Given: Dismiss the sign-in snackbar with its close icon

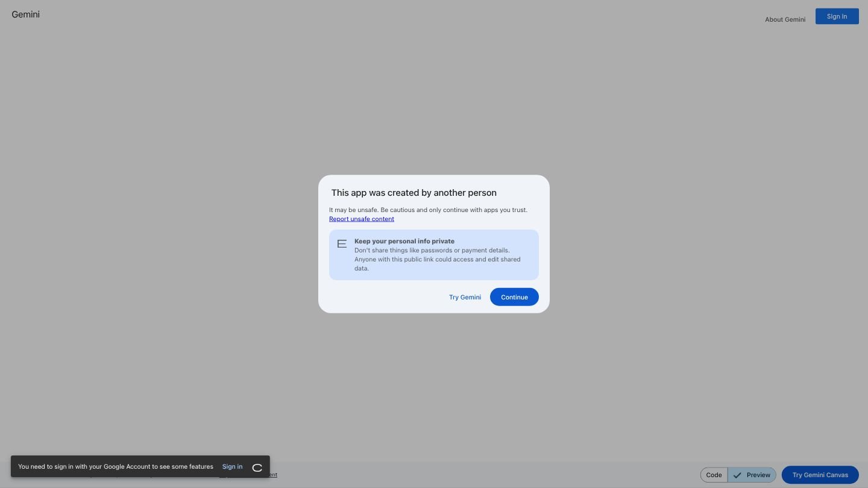Looking at the screenshot, I should pos(257,468).
